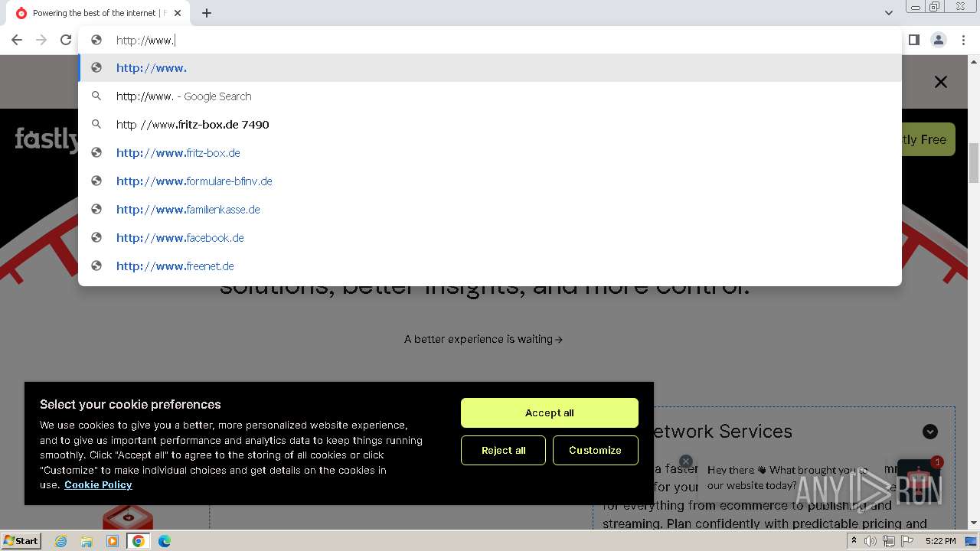Open http://www.facebook.de suggestion
Screen dimensions: 980x551
[x=490, y=238]
